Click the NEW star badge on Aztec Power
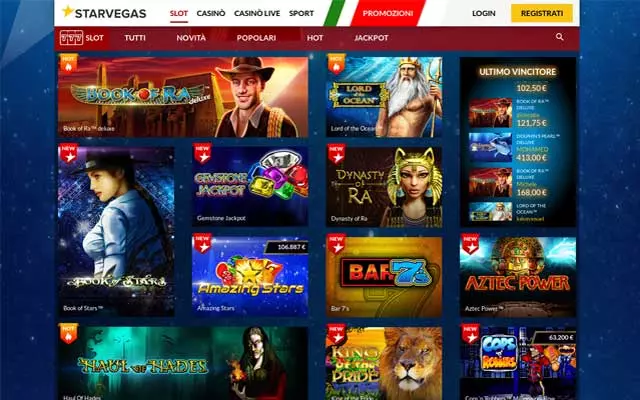Viewport: 640px width, 400px height. click(x=470, y=244)
